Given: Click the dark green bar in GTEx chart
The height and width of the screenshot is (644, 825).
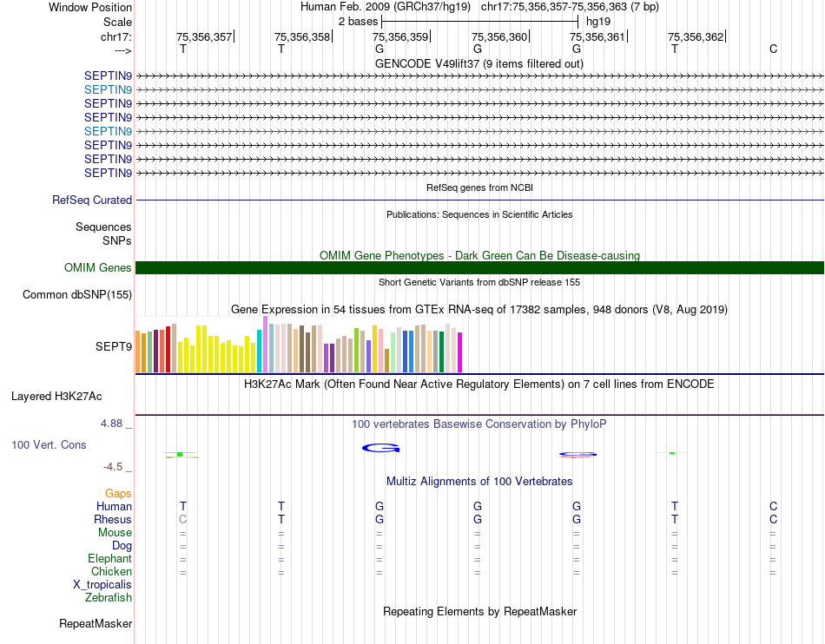Looking at the screenshot, I should point(441,352).
